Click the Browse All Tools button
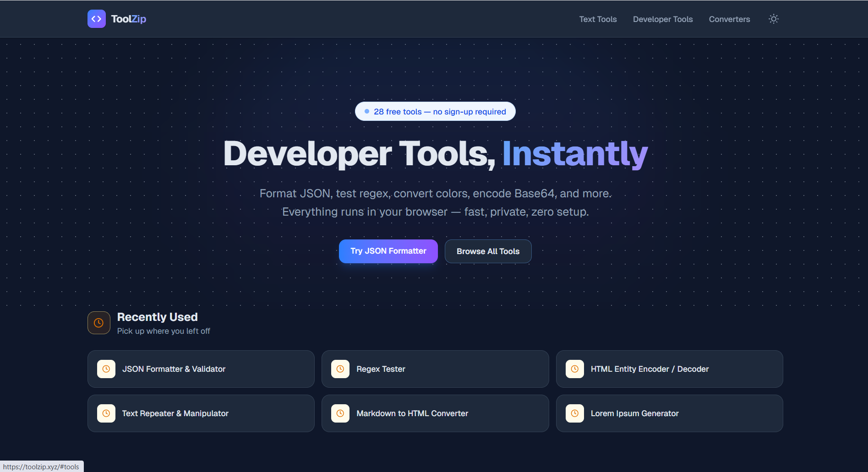 488,251
